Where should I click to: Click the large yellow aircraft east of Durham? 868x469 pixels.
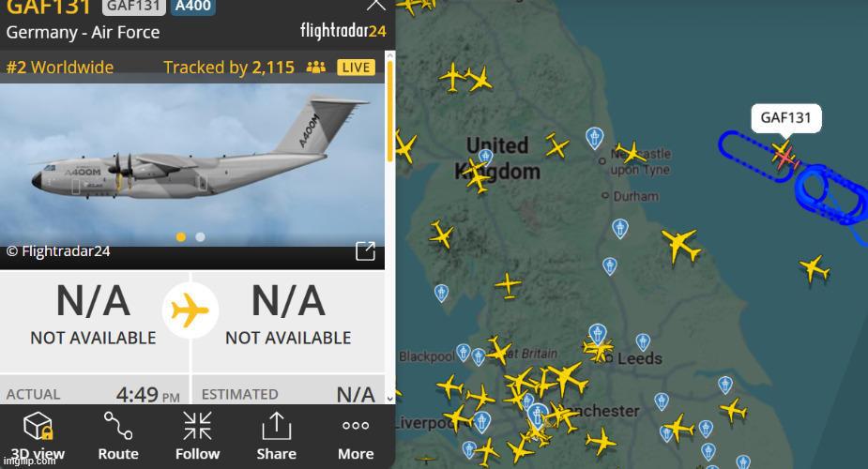(x=681, y=245)
